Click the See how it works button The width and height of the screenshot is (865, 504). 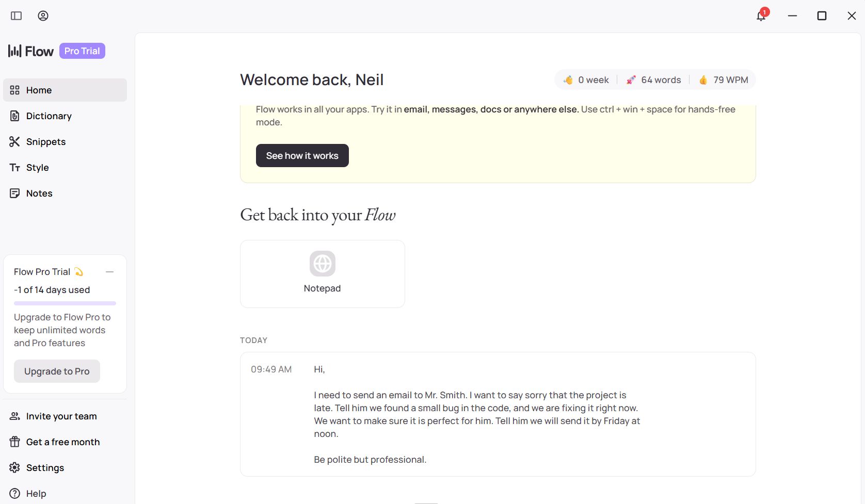click(x=302, y=155)
